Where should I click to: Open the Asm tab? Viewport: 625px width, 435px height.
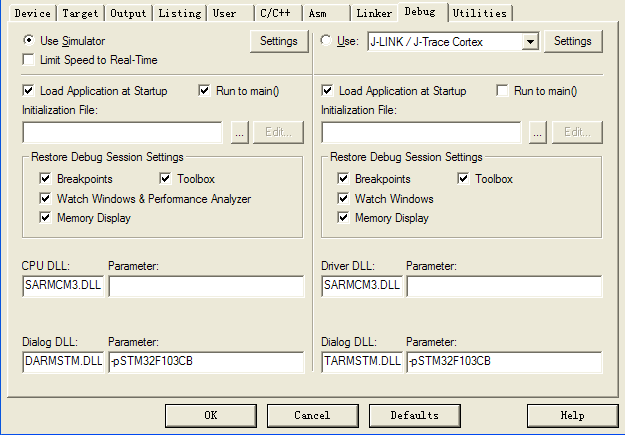326,14
